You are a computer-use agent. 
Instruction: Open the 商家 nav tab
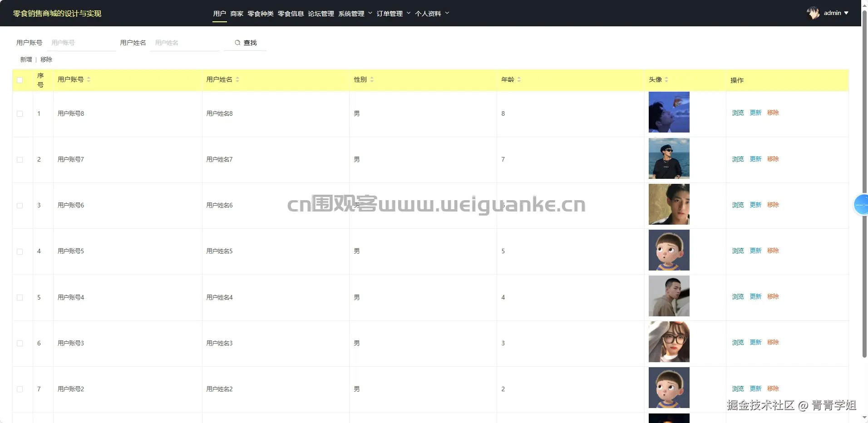click(237, 14)
